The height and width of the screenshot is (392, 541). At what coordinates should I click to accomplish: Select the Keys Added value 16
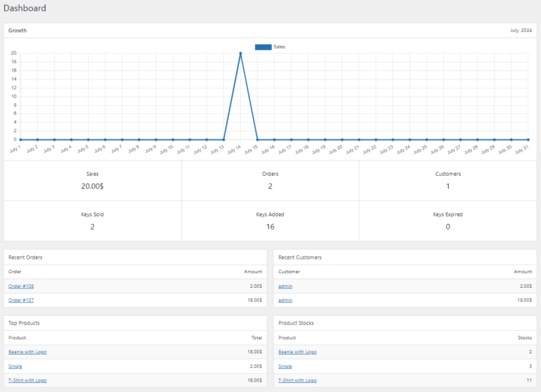270,227
